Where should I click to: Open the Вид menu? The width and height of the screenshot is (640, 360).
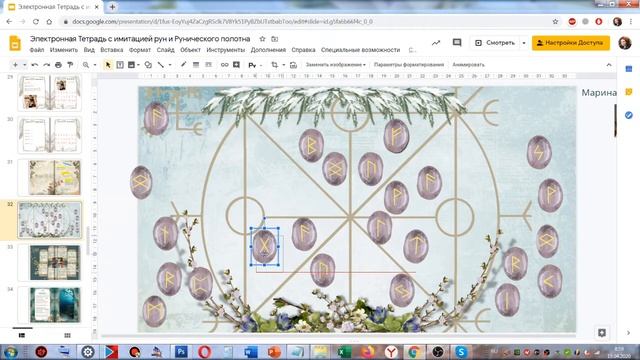tap(89, 50)
